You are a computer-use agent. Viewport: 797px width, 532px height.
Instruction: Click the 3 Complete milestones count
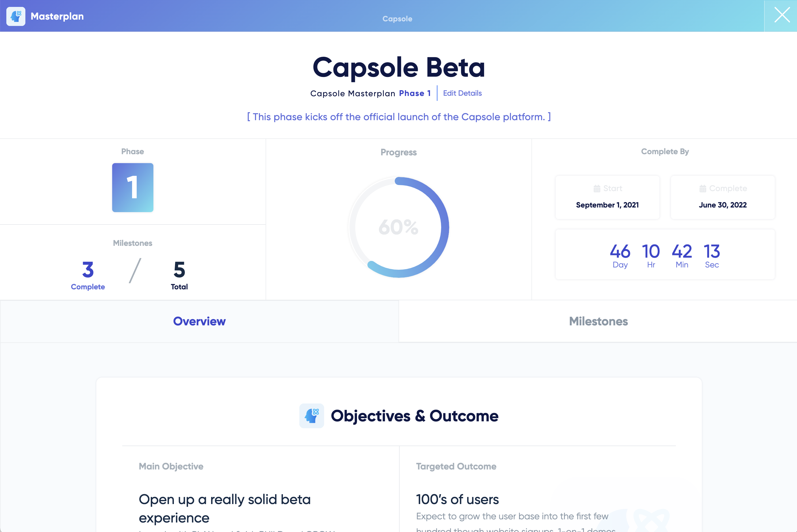88,275
